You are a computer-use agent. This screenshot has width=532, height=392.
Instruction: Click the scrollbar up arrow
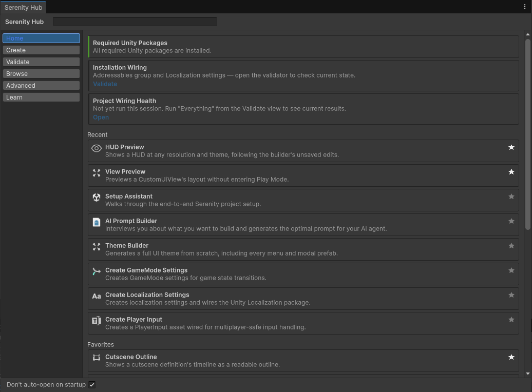pyautogui.click(x=527, y=34)
